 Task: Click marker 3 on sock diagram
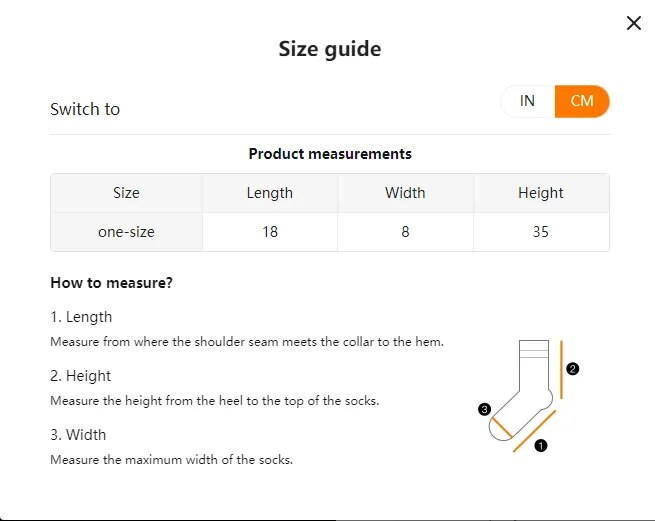click(x=484, y=409)
